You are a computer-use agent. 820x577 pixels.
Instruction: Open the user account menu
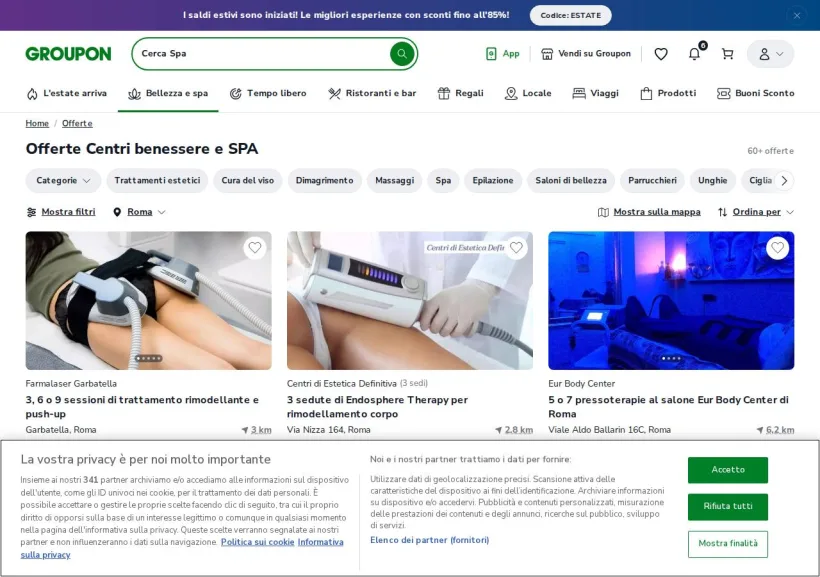click(770, 54)
